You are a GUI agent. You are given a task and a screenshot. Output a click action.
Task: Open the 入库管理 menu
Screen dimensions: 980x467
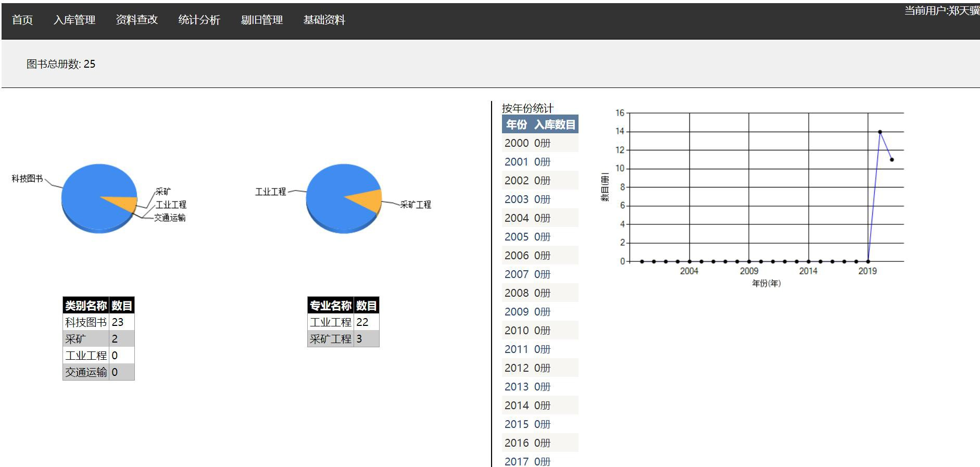tap(74, 20)
